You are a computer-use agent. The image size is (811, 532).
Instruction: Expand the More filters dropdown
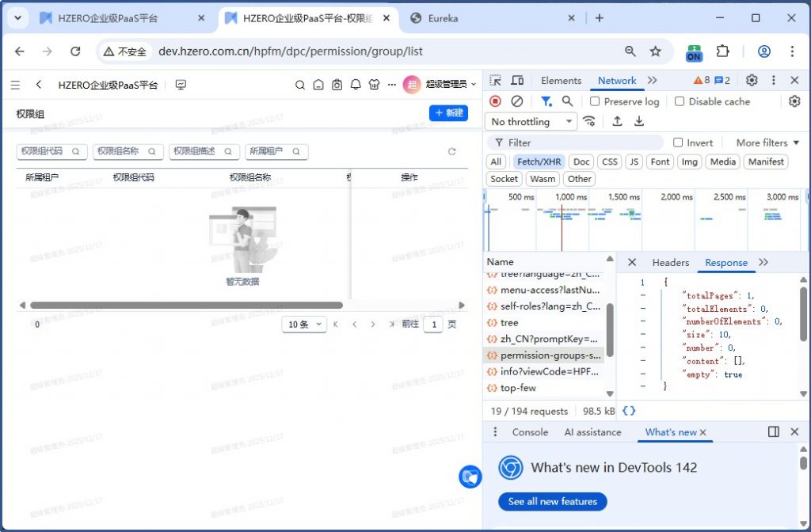[767, 142]
